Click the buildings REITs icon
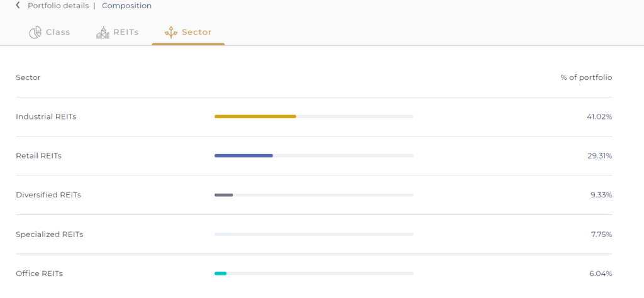Viewport: 644px width, 298px height. tap(103, 33)
